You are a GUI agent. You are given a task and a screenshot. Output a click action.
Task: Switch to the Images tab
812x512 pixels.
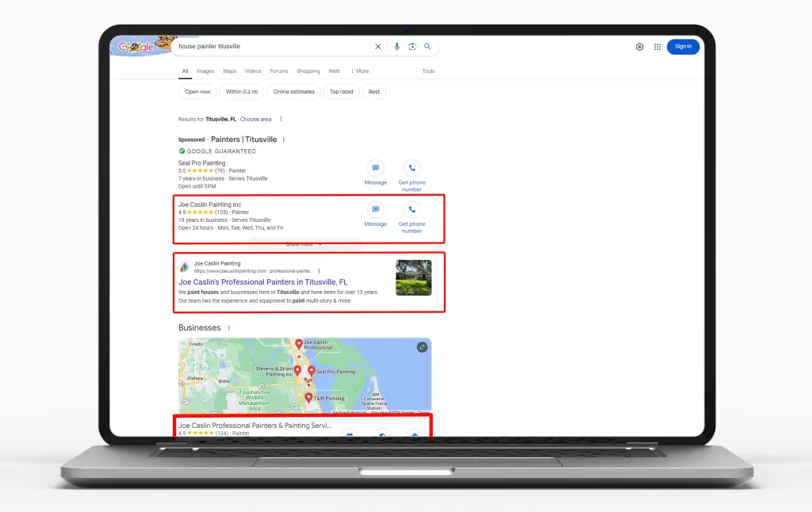point(205,71)
